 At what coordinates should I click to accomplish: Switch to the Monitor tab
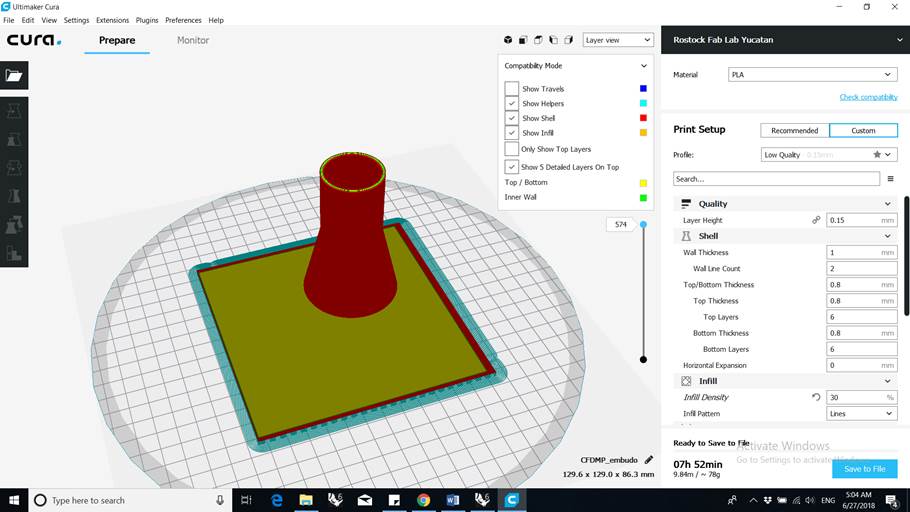(193, 40)
